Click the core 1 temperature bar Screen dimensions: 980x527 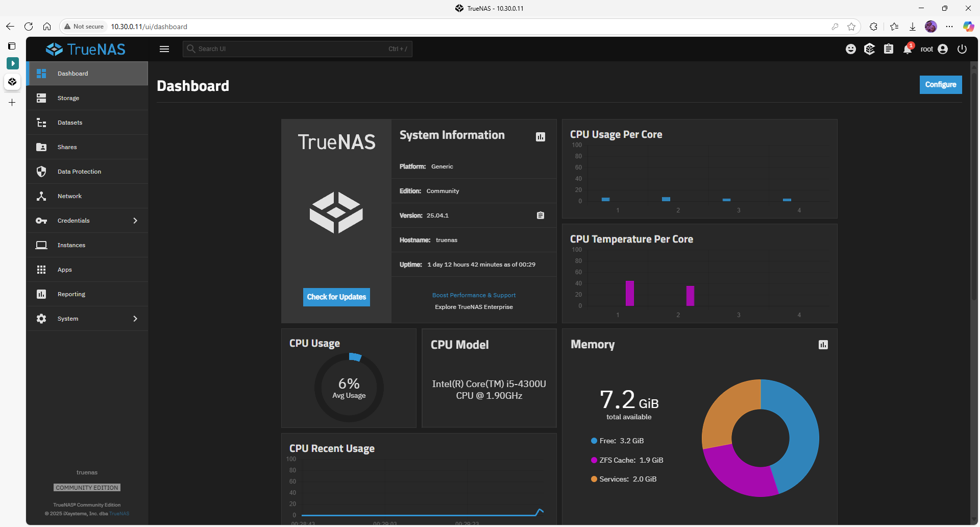[630, 293]
